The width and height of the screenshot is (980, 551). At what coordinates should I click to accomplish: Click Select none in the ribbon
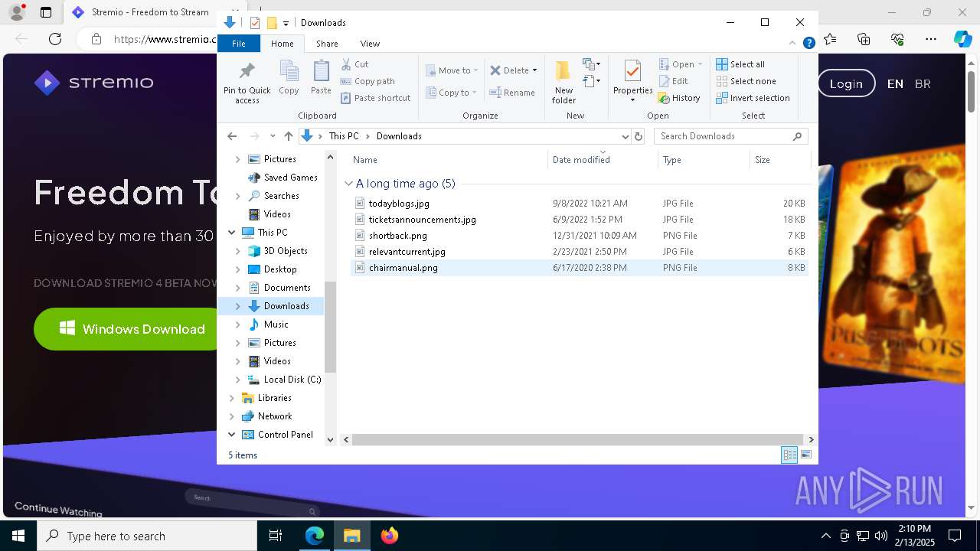coord(746,81)
